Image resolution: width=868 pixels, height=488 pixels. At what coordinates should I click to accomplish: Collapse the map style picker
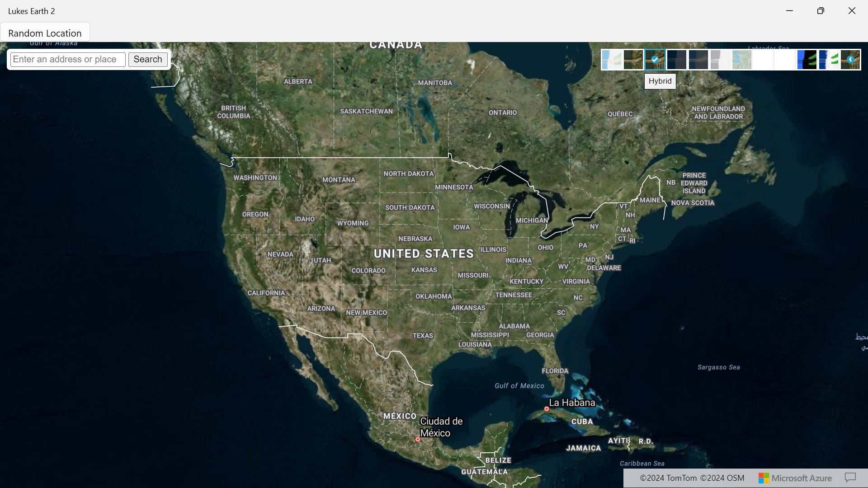pos(850,60)
